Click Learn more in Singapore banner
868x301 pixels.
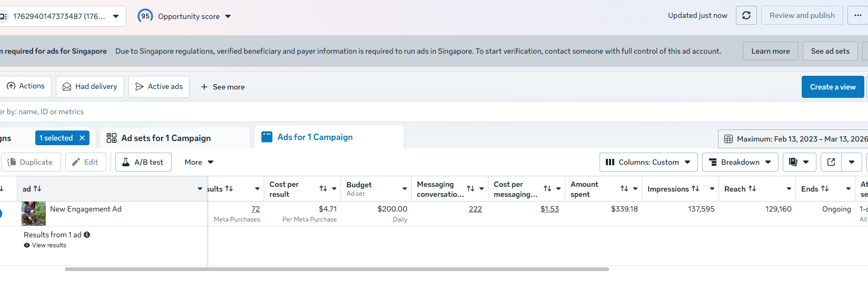[770, 51]
